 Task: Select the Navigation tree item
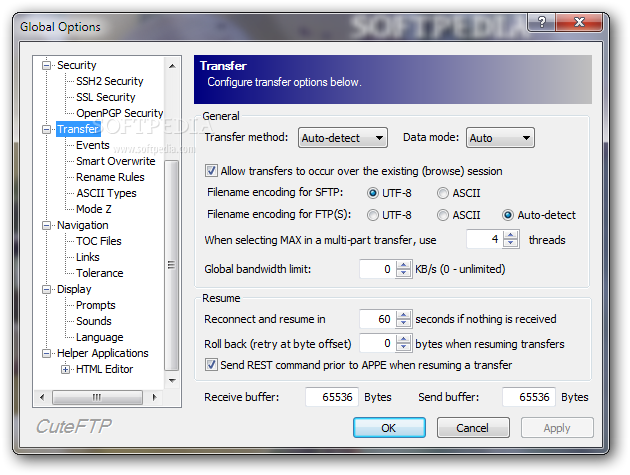[x=83, y=225]
